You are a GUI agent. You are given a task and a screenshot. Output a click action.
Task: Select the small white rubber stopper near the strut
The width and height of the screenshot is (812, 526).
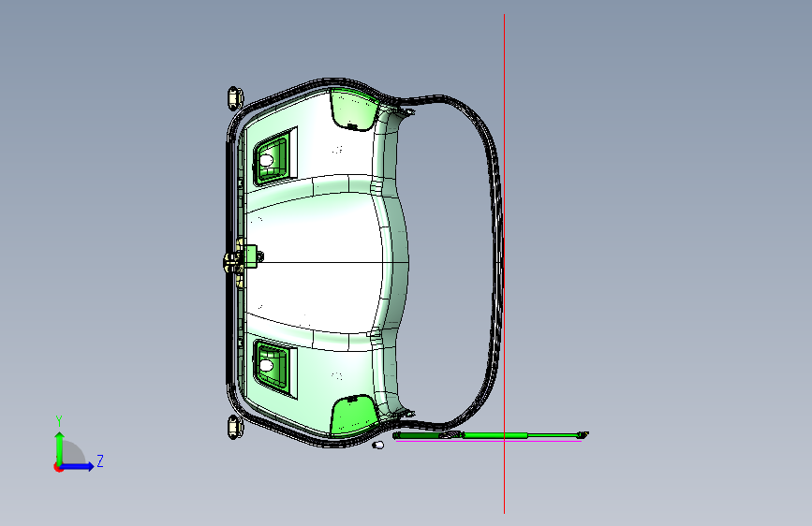pyautogui.click(x=378, y=445)
